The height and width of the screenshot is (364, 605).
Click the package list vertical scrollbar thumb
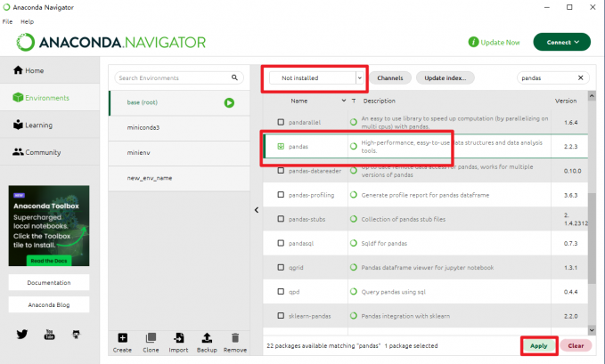coord(592,237)
